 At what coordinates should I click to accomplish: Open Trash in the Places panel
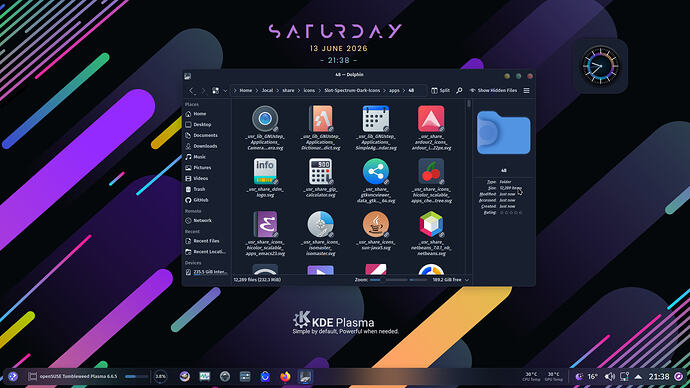pos(206,189)
